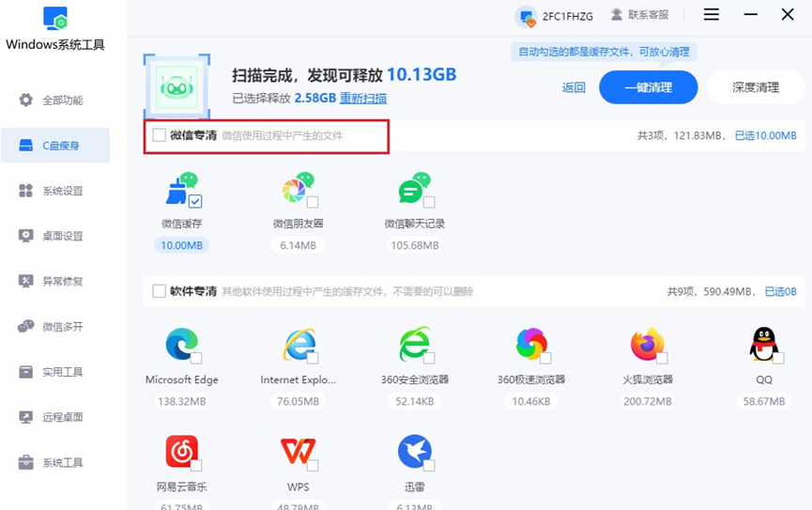This screenshot has width=812, height=510.
Task: Click the 105.68MB size badge
Action: coord(415,245)
